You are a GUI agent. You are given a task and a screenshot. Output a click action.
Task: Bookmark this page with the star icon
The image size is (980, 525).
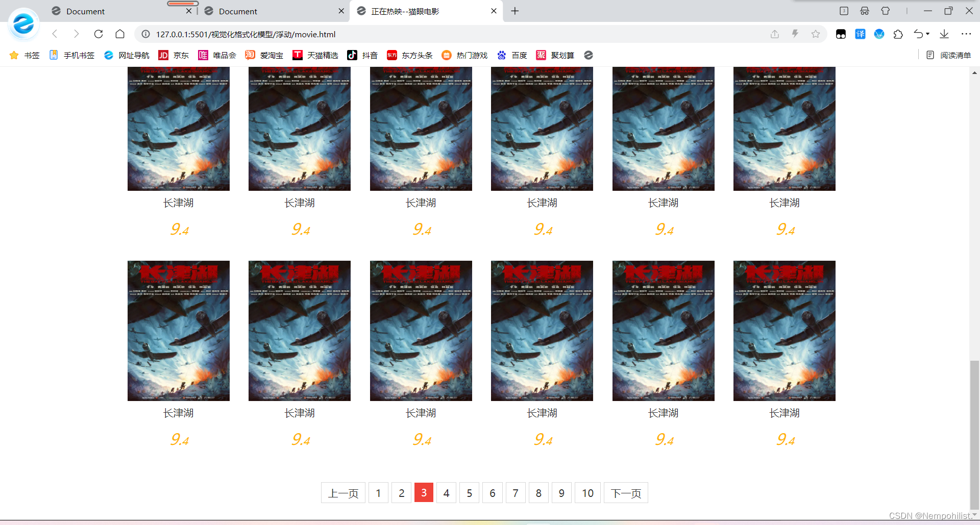click(x=816, y=34)
